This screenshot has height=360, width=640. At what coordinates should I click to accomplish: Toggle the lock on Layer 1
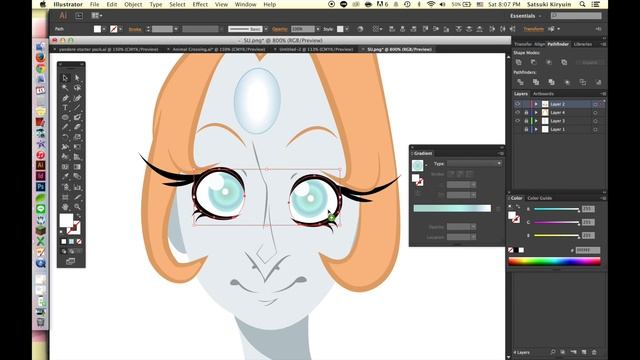coord(526,129)
